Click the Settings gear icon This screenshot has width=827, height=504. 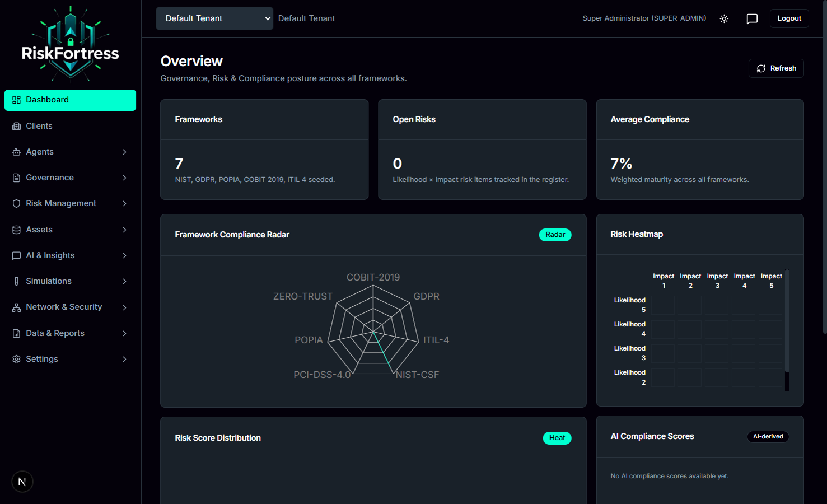16,359
